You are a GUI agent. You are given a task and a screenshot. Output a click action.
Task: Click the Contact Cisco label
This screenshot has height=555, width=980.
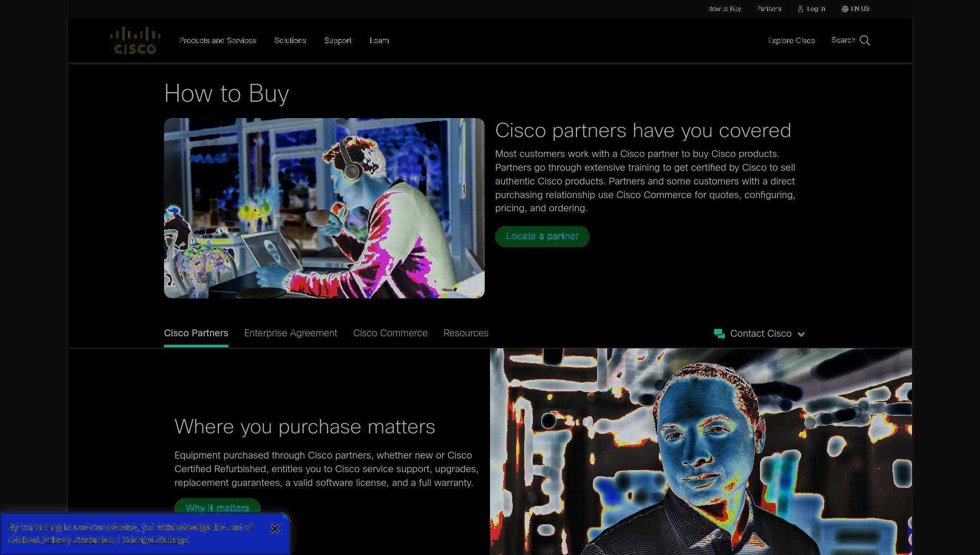pos(761,334)
